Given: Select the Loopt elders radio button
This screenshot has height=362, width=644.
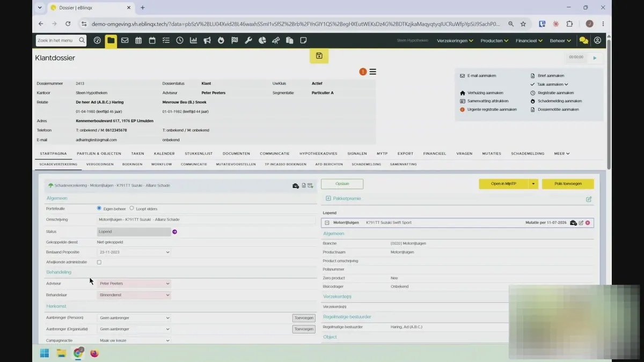Looking at the screenshot, I should (x=131, y=208).
